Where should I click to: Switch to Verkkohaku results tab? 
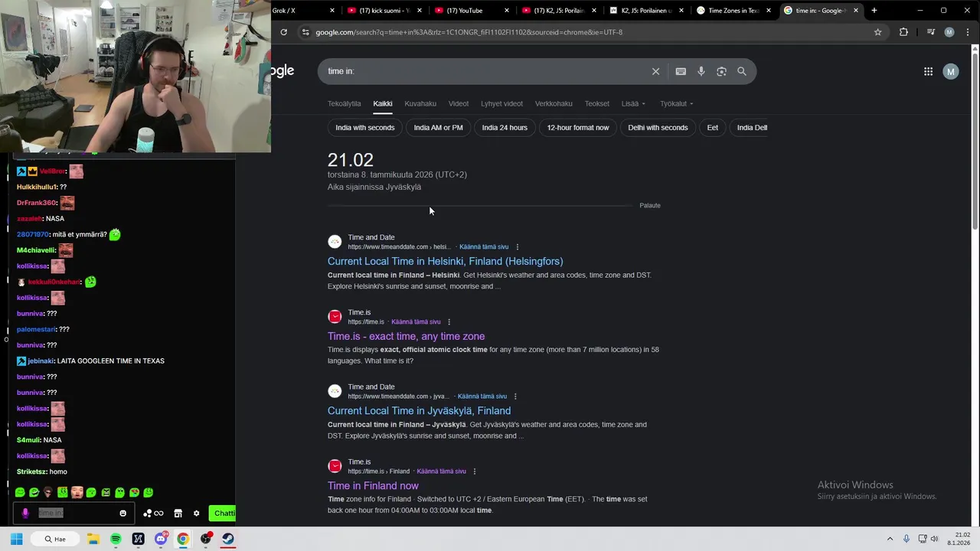click(x=554, y=103)
